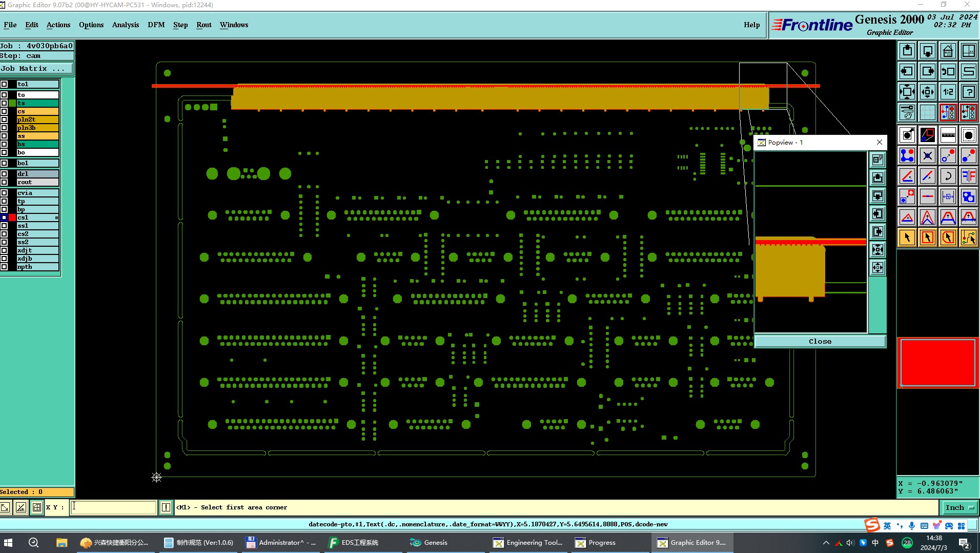This screenshot has height=553, width=980.
Task: Click the question mark help icon
Action: coord(969,92)
